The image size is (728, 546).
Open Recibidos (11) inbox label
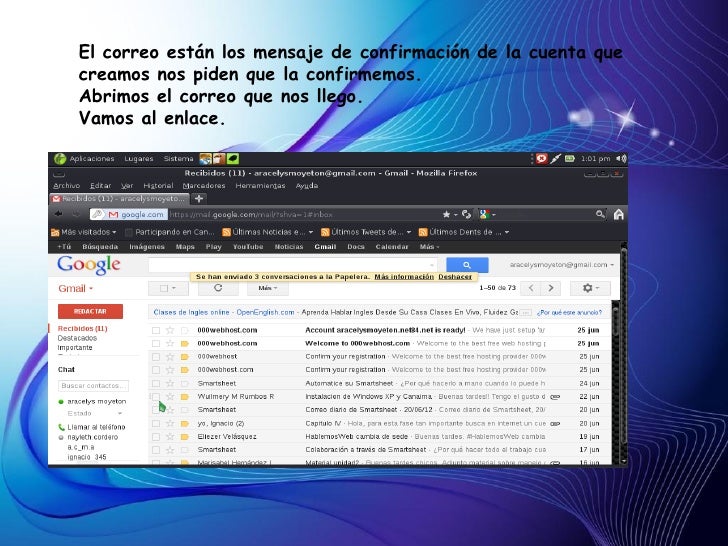pos(83,328)
